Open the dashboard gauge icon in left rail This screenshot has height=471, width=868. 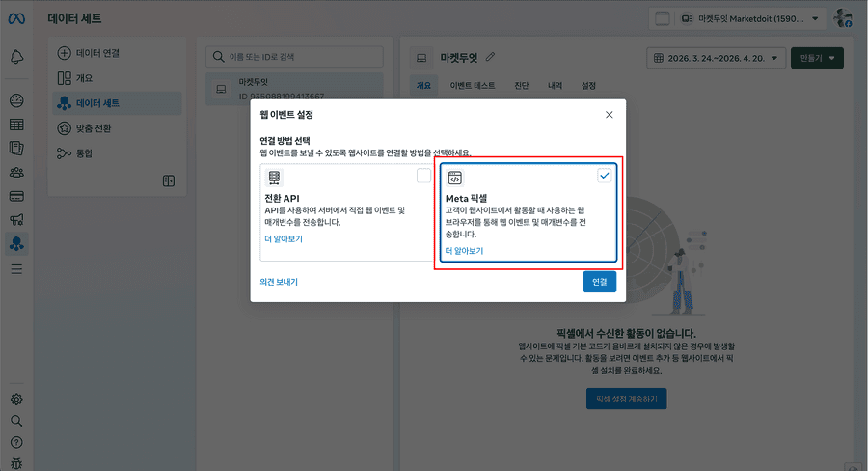[x=16, y=100]
